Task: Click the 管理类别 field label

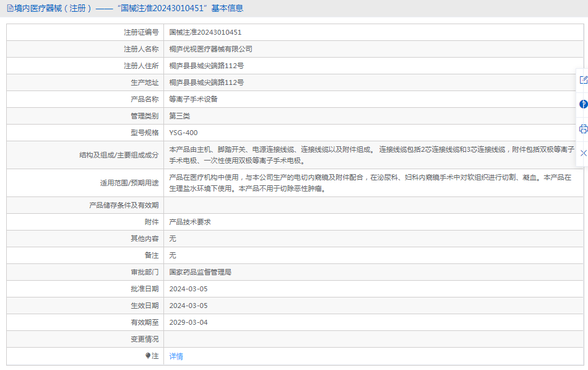Action: click(145, 116)
